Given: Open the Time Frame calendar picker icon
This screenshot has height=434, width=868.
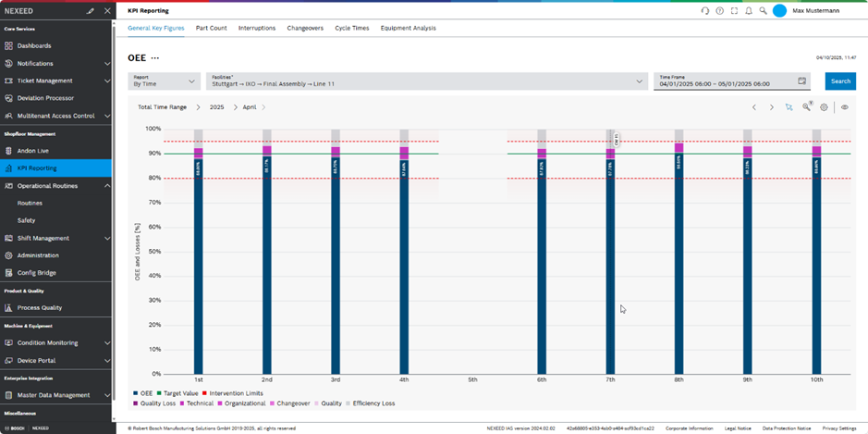Looking at the screenshot, I should 801,81.
